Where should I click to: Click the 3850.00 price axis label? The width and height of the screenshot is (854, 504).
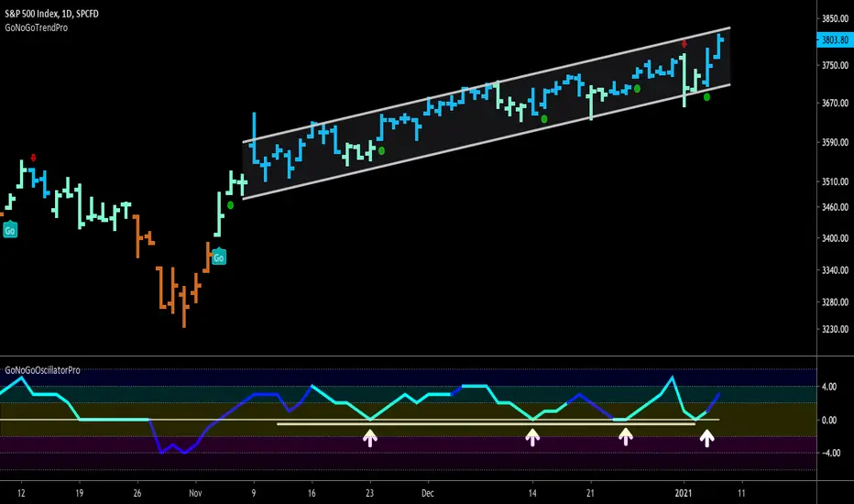835,18
